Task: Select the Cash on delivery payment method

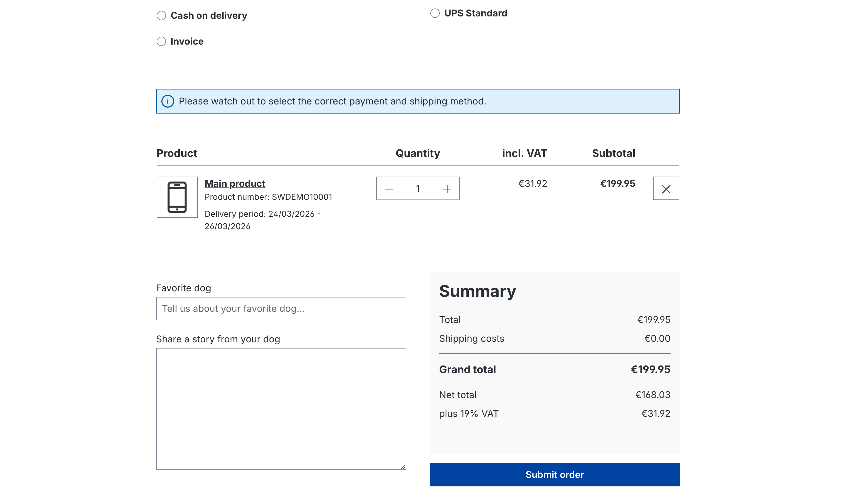Action: coord(161,15)
